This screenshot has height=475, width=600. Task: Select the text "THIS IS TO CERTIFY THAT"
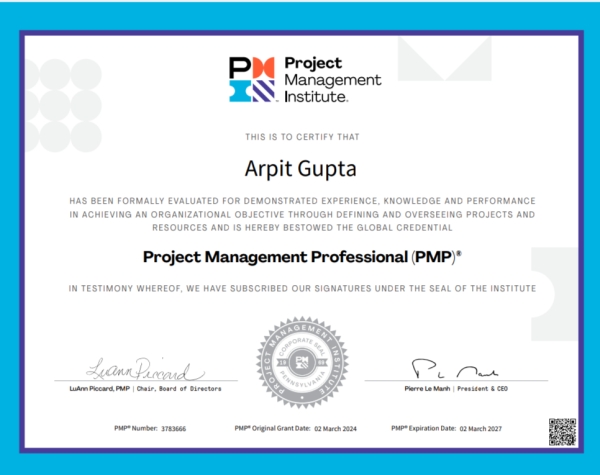coord(302,137)
